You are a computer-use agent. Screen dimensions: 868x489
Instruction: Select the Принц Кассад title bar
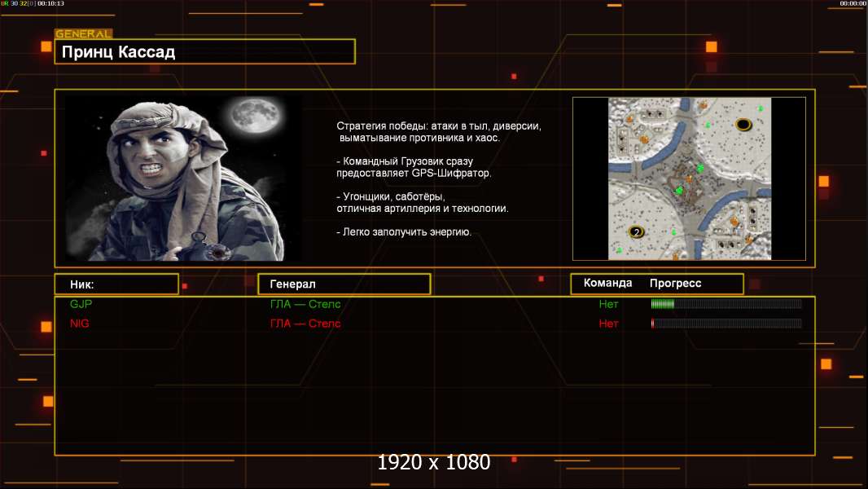204,52
